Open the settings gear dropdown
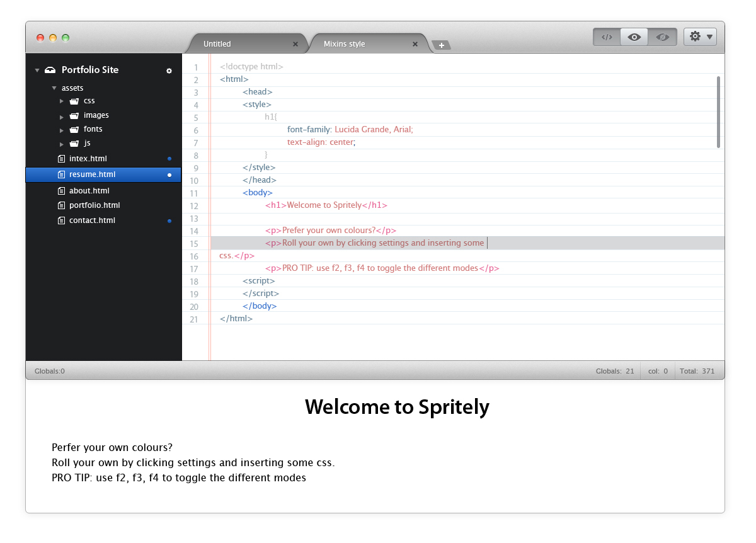Image resolution: width=756 pixels, height=543 pixels. [x=700, y=37]
